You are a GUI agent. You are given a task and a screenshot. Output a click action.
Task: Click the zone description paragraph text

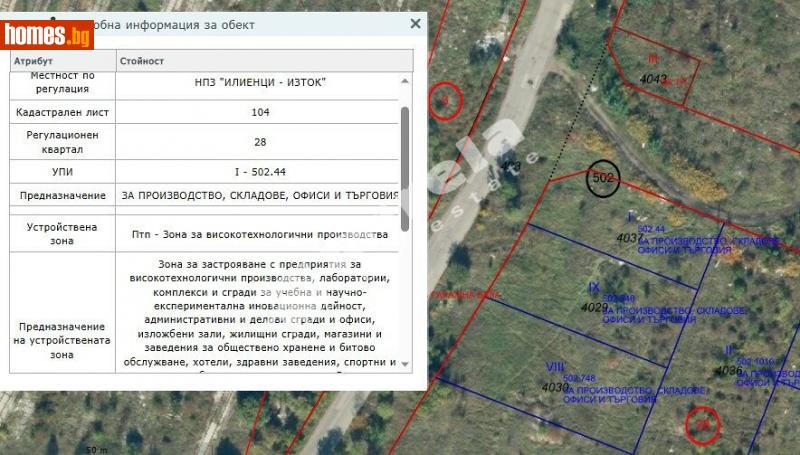260,313
